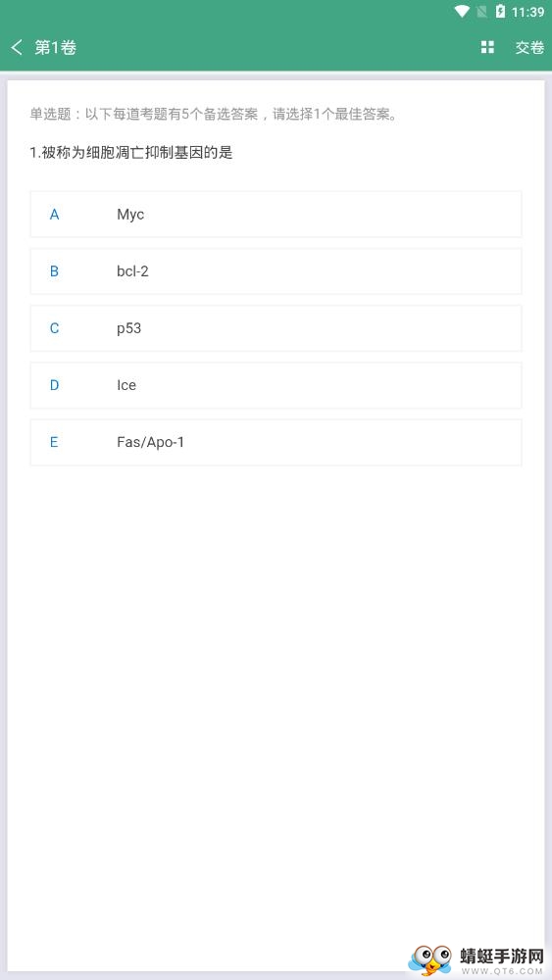Image resolution: width=552 pixels, height=980 pixels.
Task: Tap the gray 单选题 instruction line
Action: [214, 115]
